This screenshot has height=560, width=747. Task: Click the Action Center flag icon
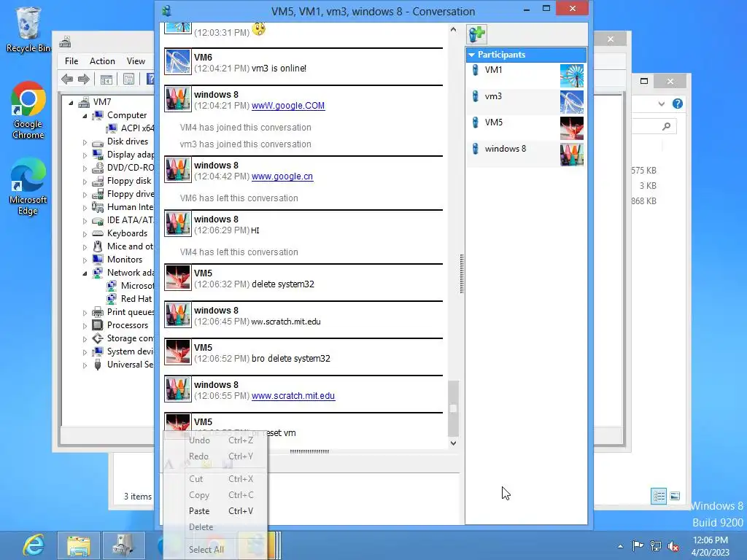click(638, 545)
